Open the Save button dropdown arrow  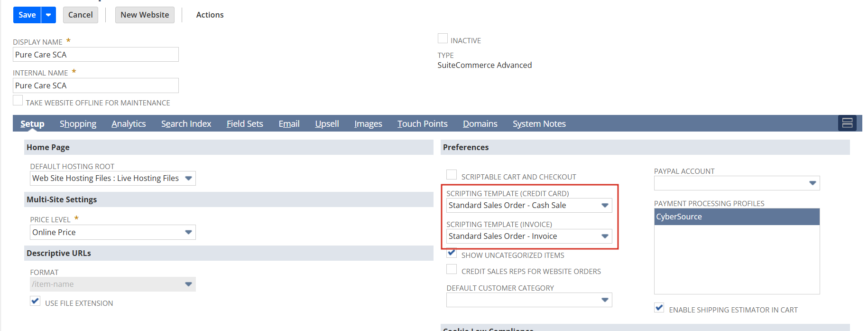point(48,15)
